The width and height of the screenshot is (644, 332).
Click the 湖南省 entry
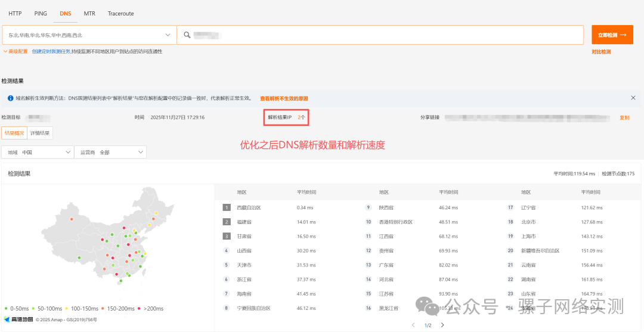[528, 279]
